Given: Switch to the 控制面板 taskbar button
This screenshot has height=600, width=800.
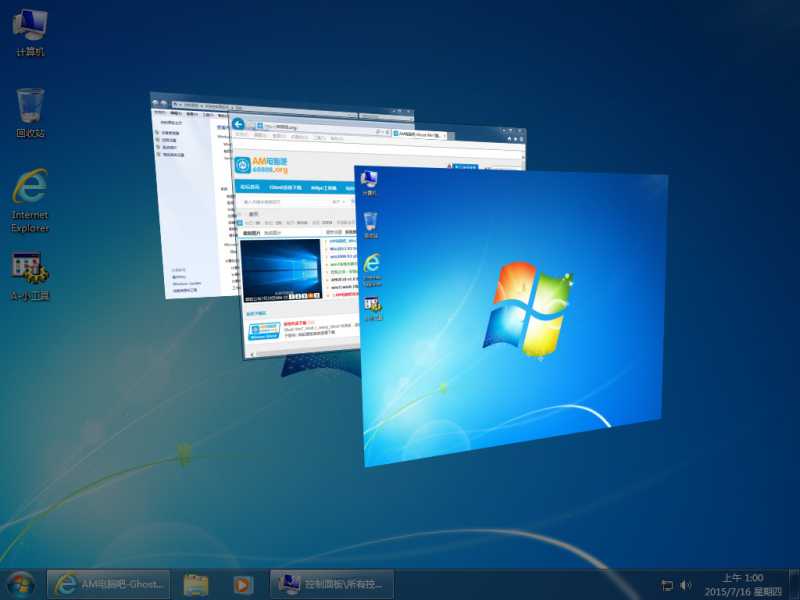Looking at the screenshot, I should coord(332,585).
